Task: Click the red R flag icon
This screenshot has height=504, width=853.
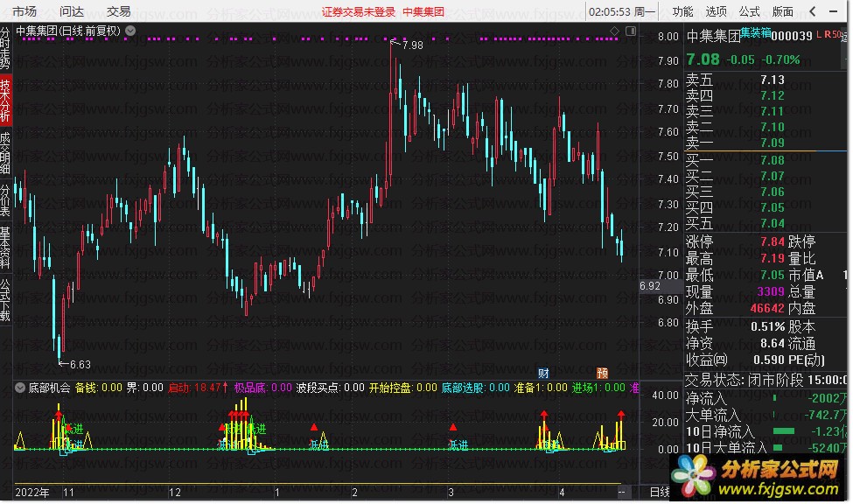Action: [828, 34]
